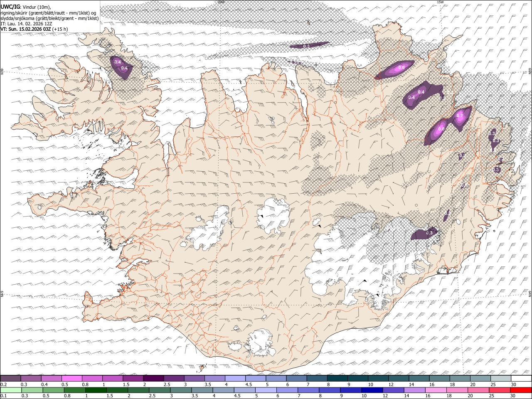Click the 20W longitude label at top
Screen dimensions: 532x399
221,2
